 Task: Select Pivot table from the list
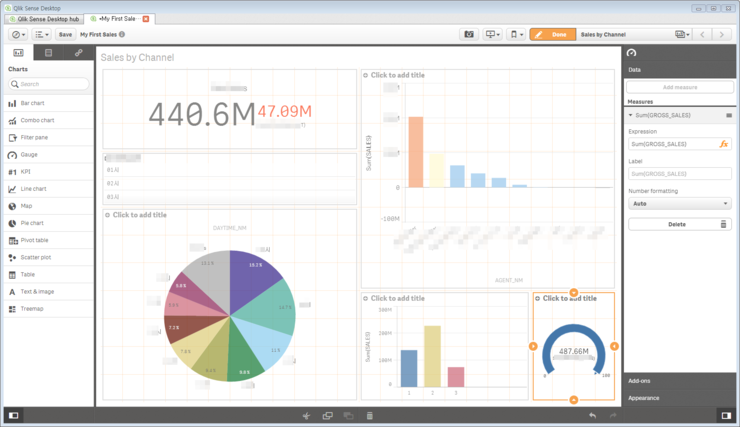pos(49,240)
